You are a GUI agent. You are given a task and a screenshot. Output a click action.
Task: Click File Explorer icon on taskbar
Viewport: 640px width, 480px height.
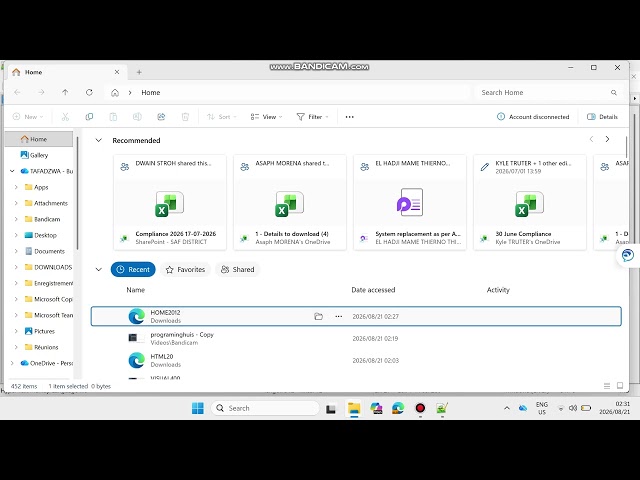[354, 408]
